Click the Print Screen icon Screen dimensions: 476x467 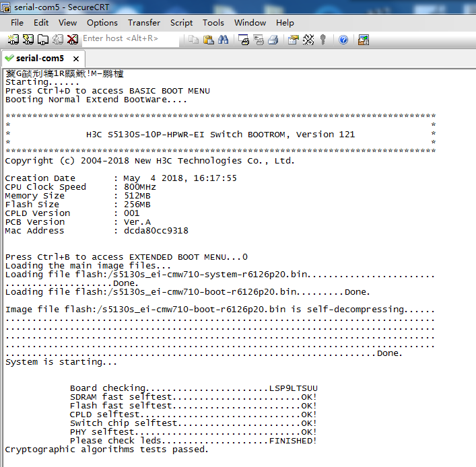click(x=244, y=40)
